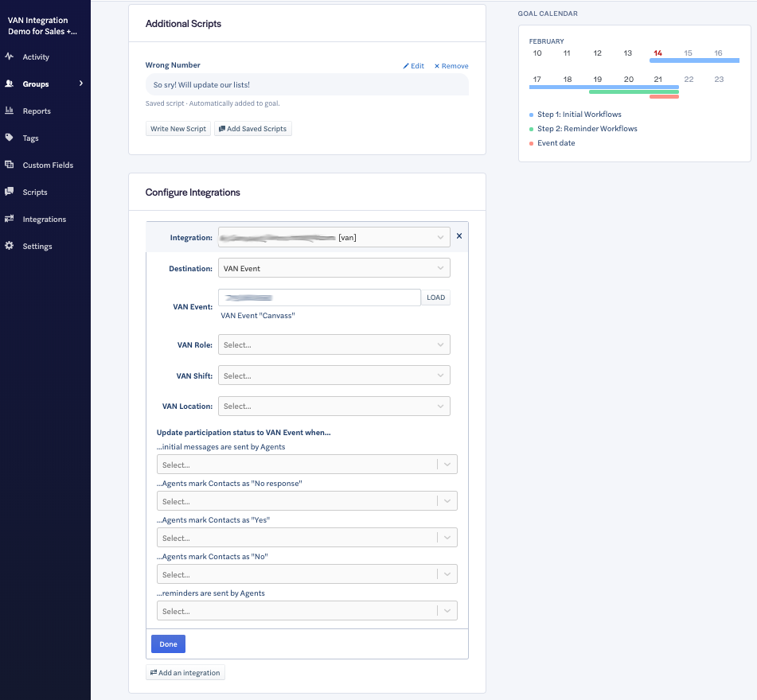Click Add an integration button
This screenshot has height=700, width=757.
[x=185, y=672]
